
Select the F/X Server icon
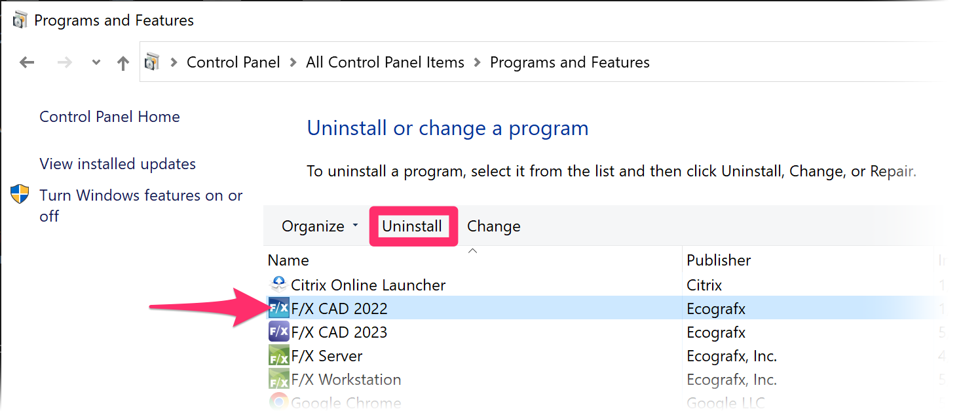pos(279,355)
